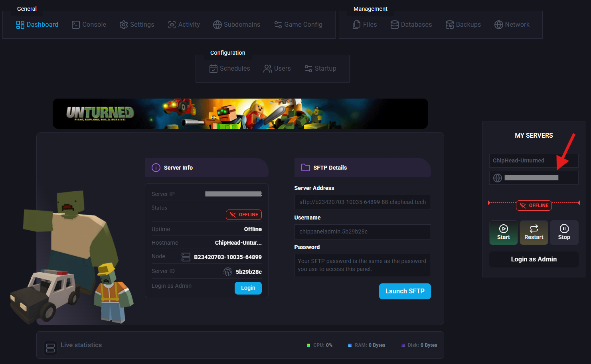Click the Databases cylinder icon
Viewport: 591px width, 364px height.
395,25
